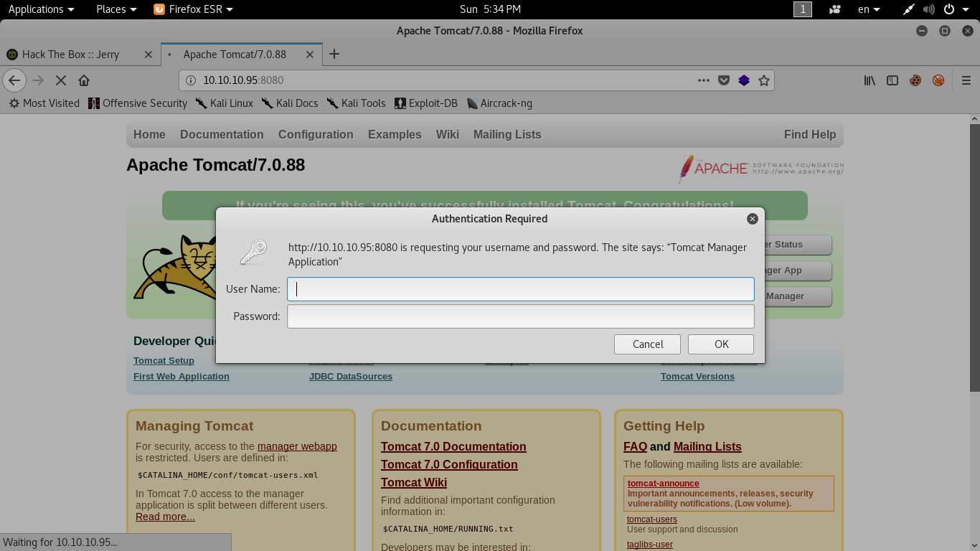
Task: Toggle the sidebar view icon
Action: coord(892,80)
